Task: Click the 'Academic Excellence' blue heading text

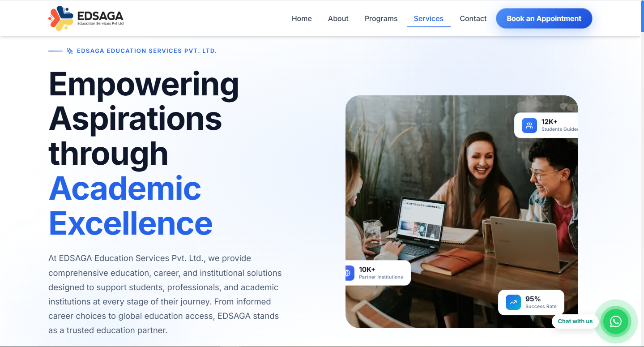Action: pos(130,206)
